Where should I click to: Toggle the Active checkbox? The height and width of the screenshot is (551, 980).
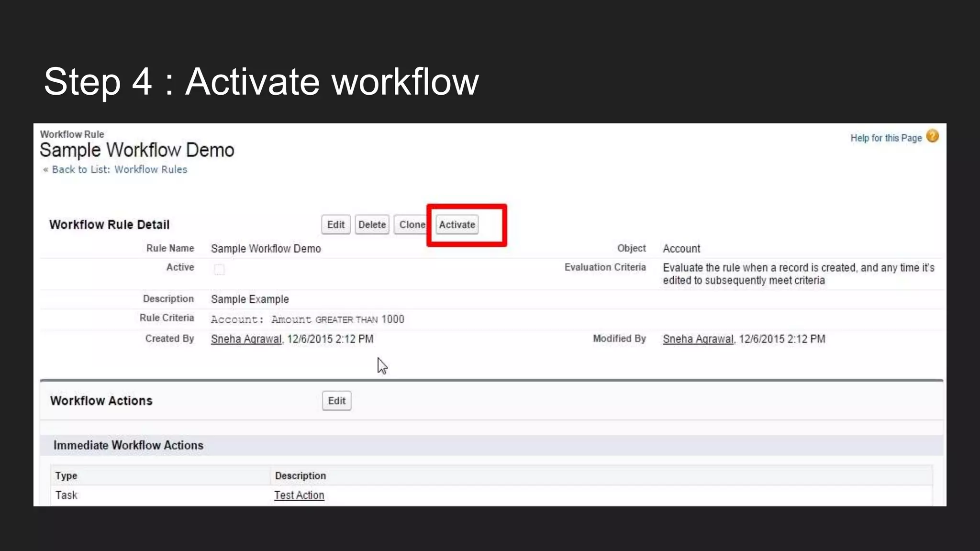pos(219,269)
